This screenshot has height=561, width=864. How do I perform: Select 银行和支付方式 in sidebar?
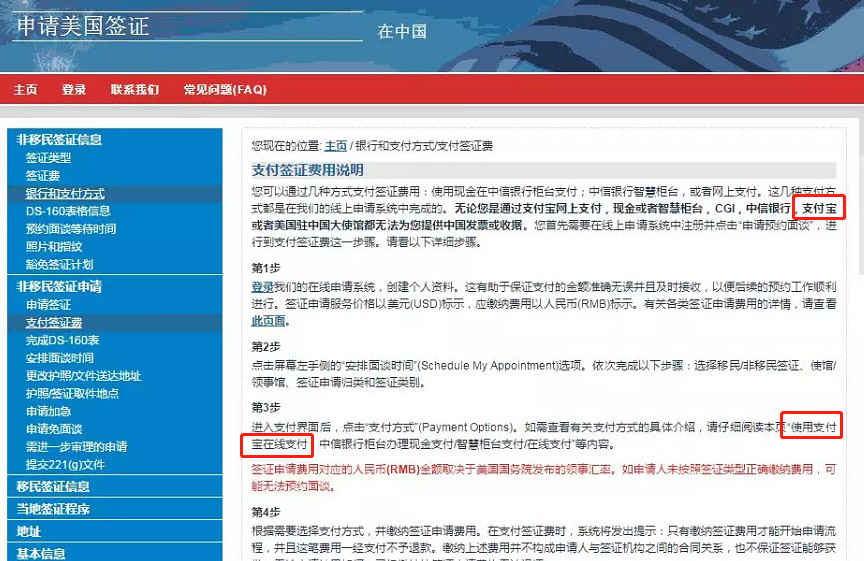point(65,194)
